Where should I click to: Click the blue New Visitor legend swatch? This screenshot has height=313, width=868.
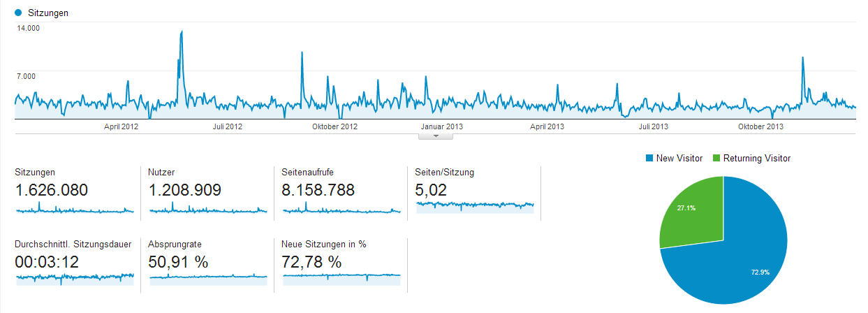click(649, 159)
